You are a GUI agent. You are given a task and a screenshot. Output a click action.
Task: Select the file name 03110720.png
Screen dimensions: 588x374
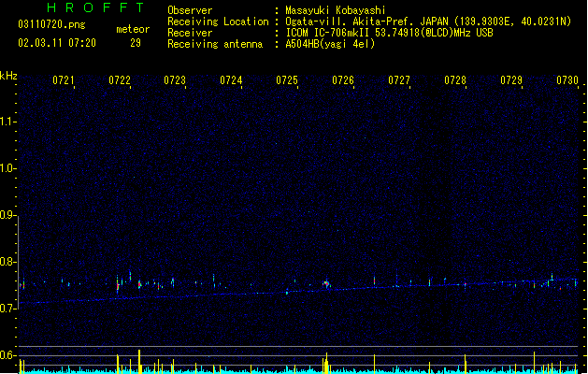point(51,24)
